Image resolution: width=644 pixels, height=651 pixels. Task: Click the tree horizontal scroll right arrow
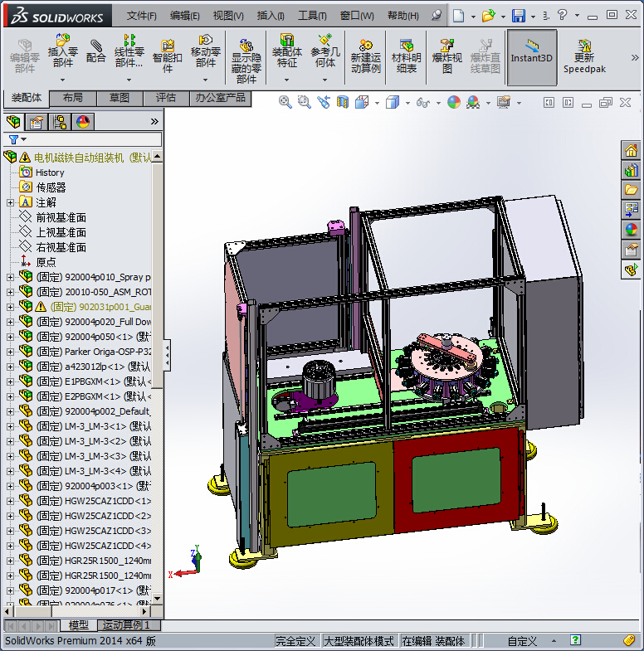coord(144,611)
